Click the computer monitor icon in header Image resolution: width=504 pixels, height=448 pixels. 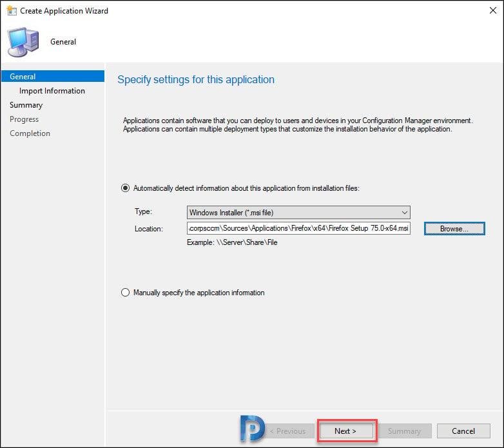23,42
